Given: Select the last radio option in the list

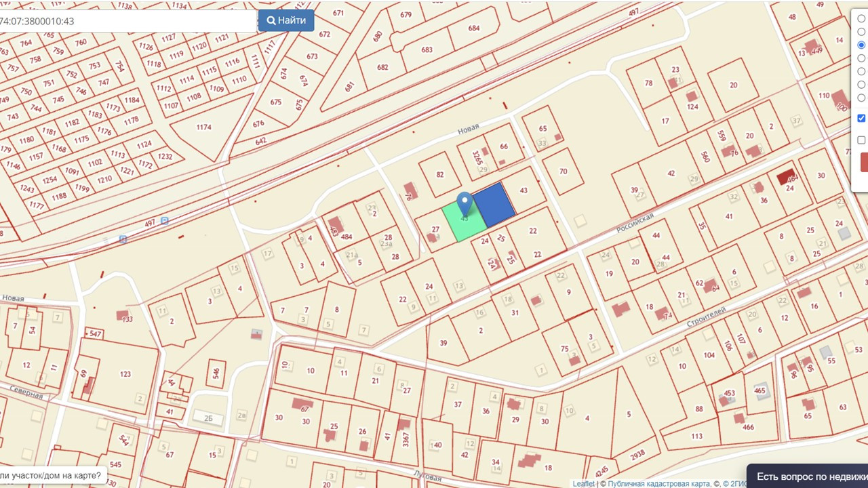Looking at the screenshot, I should 861,98.
